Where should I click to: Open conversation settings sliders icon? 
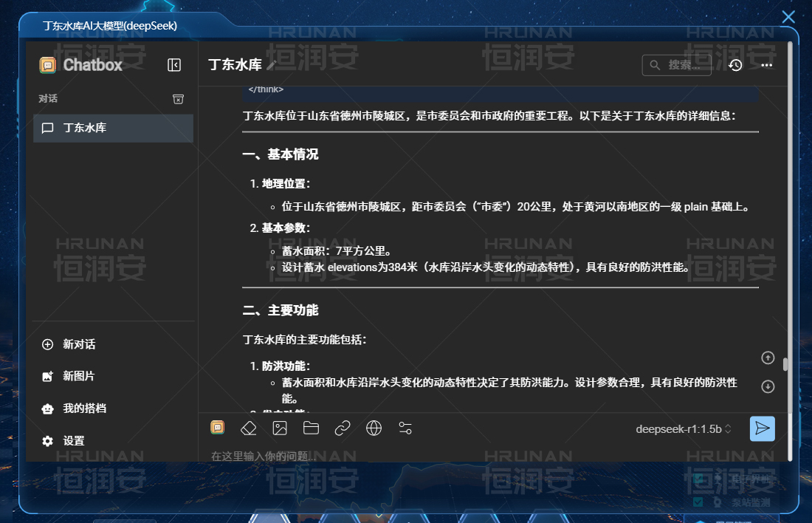(405, 428)
